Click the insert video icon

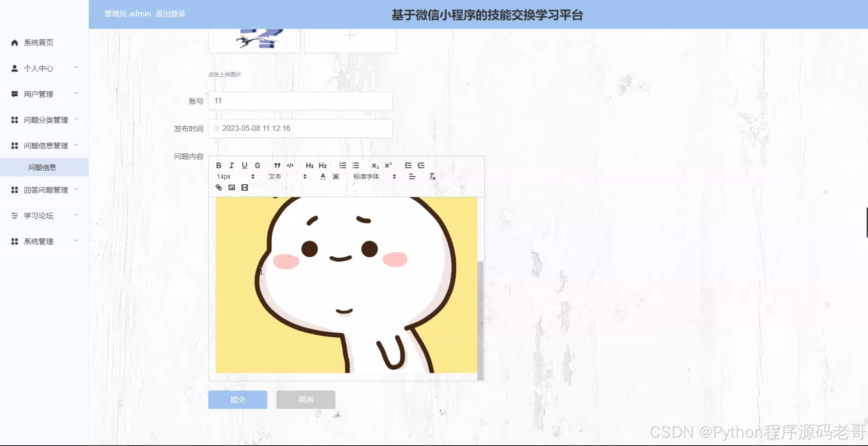[x=245, y=188]
